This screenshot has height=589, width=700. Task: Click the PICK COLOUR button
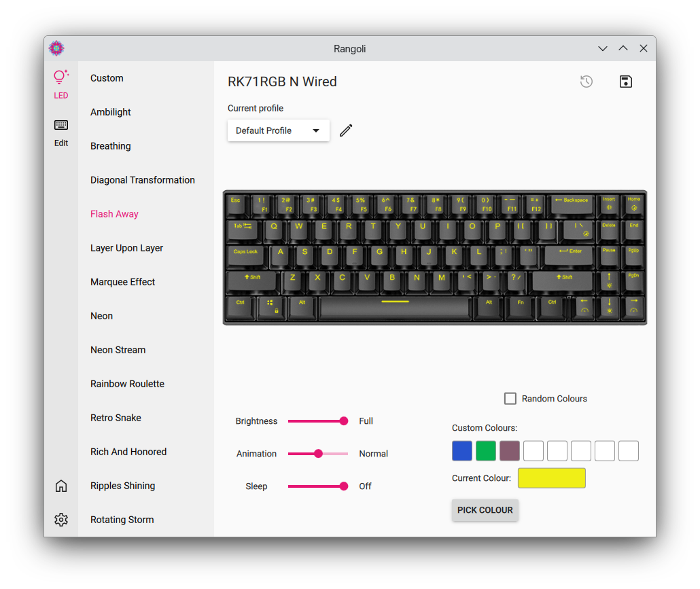point(485,510)
